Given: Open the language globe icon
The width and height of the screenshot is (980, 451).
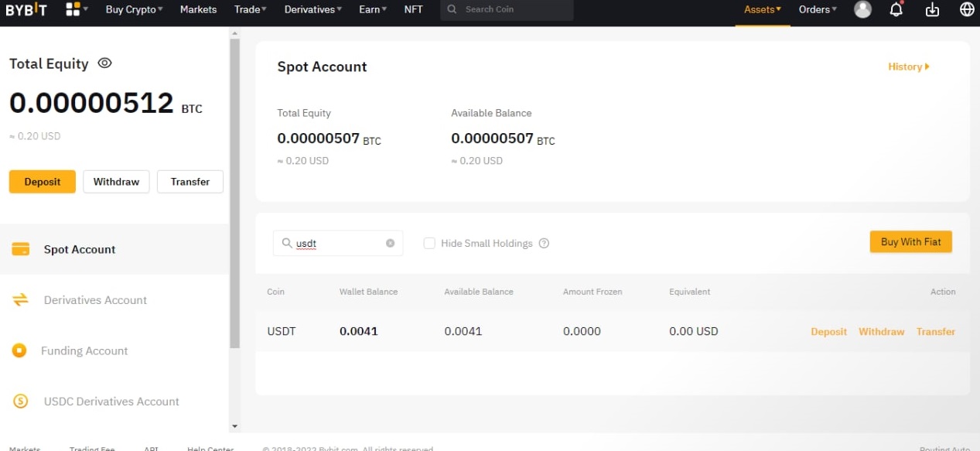Looking at the screenshot, I should click(x=966, y=9).
